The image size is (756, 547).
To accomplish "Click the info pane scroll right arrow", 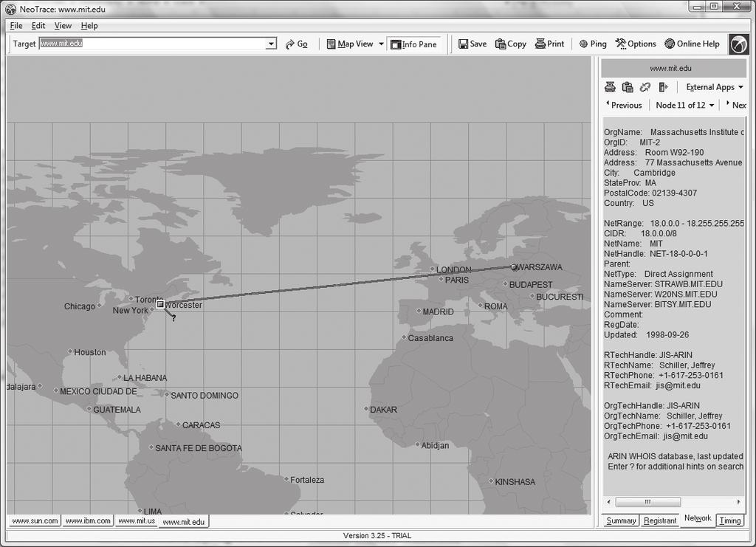I will 738,502.
